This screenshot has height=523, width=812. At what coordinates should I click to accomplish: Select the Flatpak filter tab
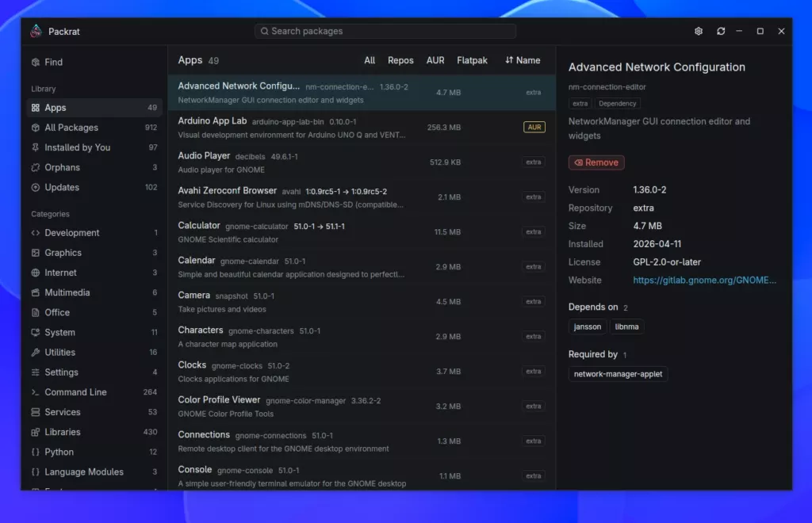473,60
